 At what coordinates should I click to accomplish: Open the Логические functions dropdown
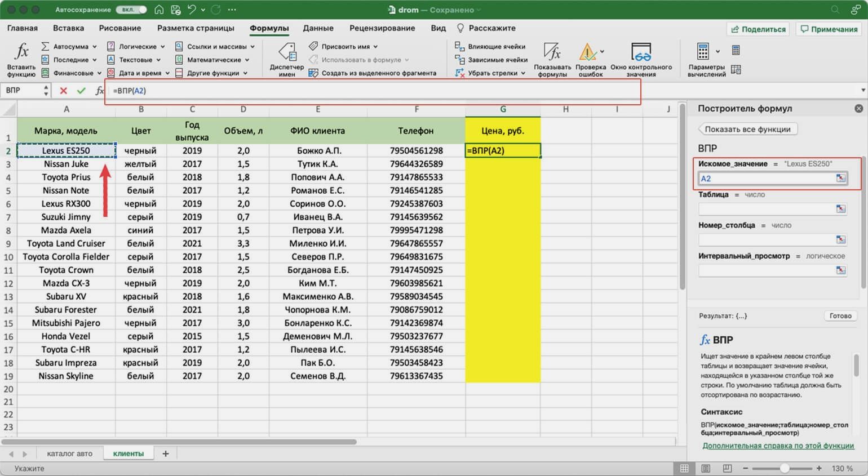click(162, 47)
